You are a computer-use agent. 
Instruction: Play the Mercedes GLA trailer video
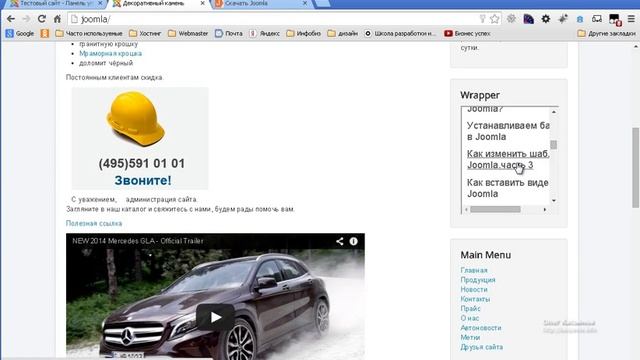click(215, 317)
